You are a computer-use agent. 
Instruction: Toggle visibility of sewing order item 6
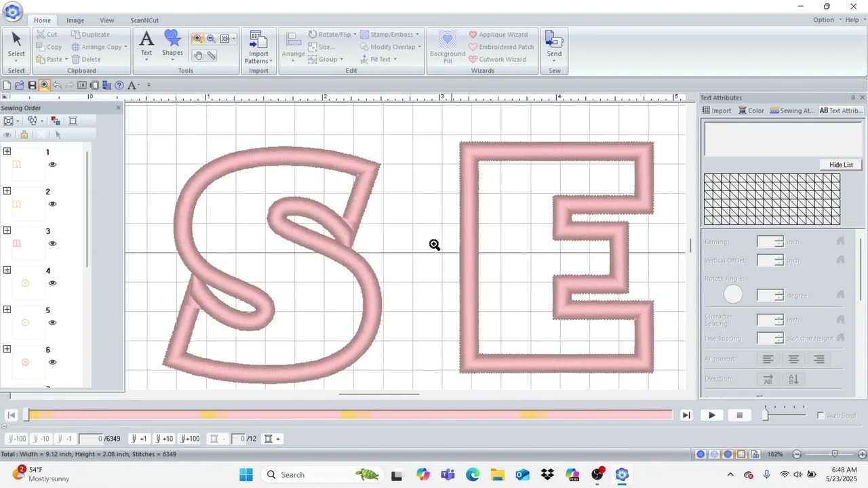pos(52,362)
